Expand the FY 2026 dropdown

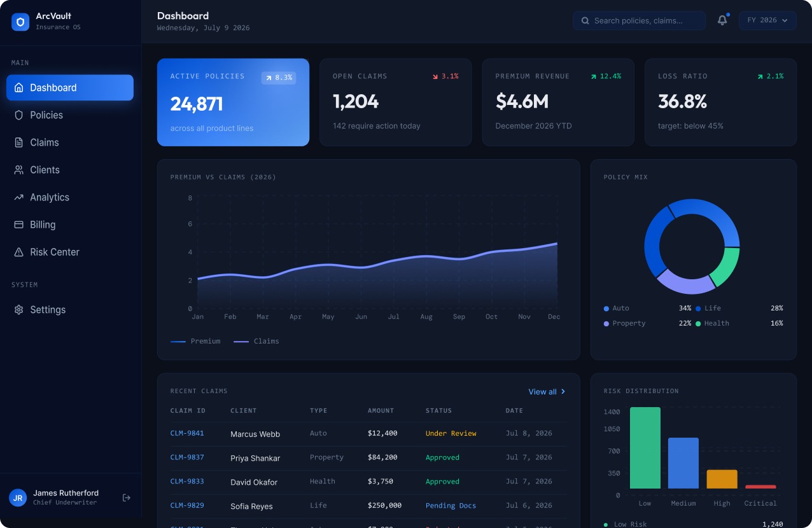point(767,20)
